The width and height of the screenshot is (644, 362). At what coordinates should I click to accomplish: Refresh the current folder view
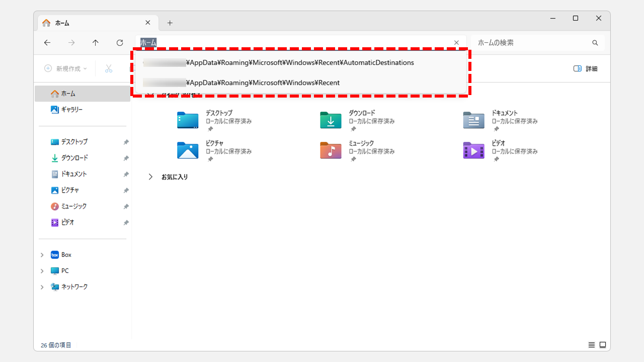[120, 43]
